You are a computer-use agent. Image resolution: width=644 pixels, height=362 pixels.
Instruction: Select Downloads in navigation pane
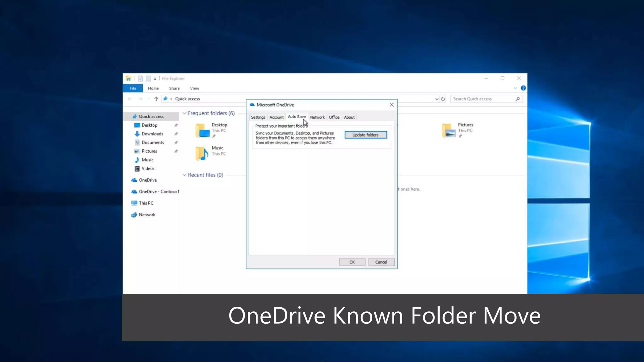(x=152, y=134)
